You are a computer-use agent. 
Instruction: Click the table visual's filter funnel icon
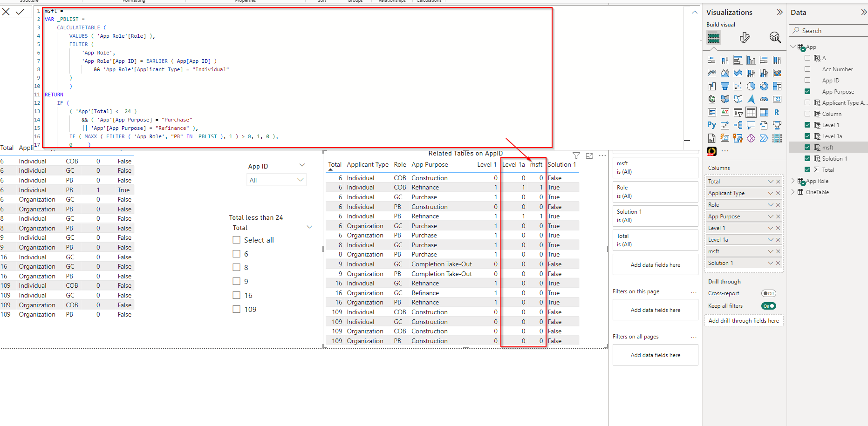(576, 156)
